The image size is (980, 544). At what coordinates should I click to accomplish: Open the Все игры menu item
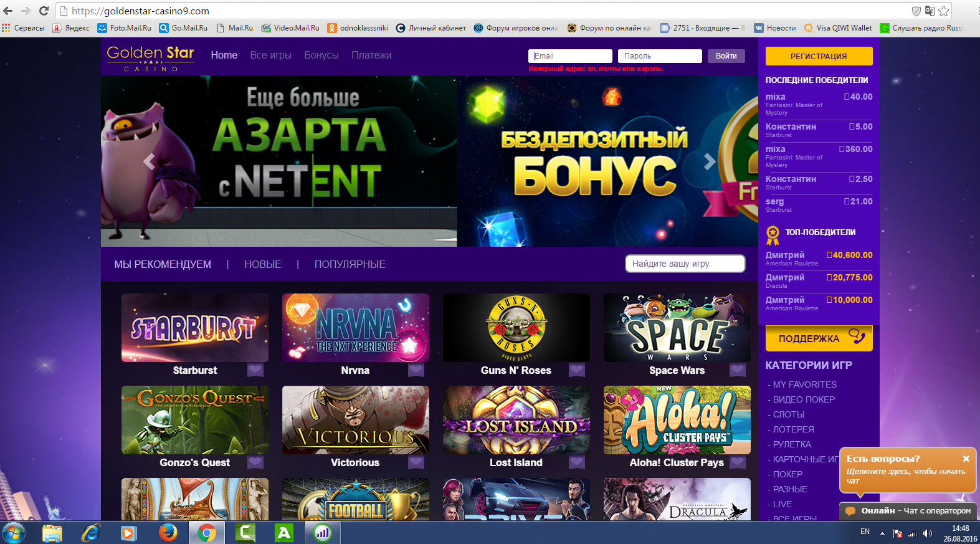271,55
